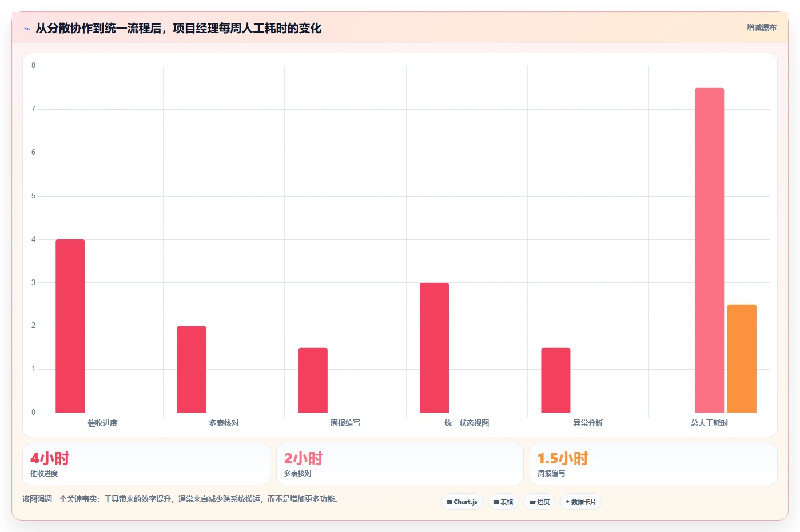800x532 pixels.
Task: Click the 增减瀑布 tag in the header
Action: pos(761,27)
